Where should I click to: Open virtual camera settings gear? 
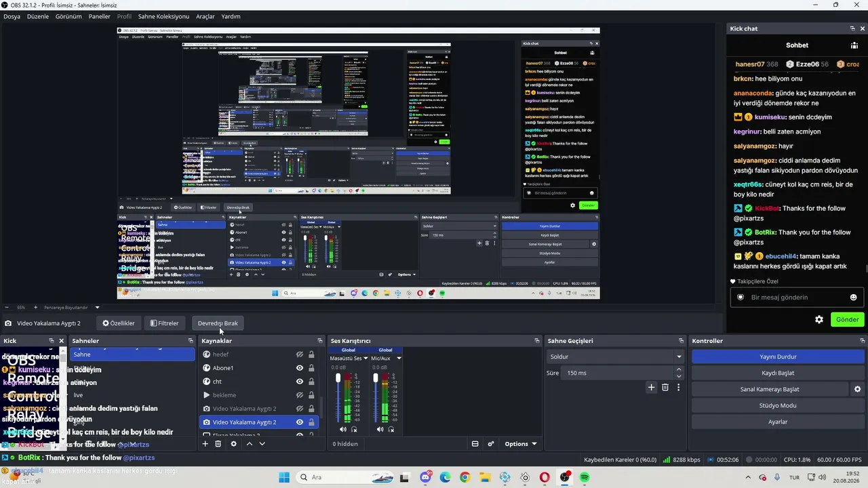click(x=857, y=389)
